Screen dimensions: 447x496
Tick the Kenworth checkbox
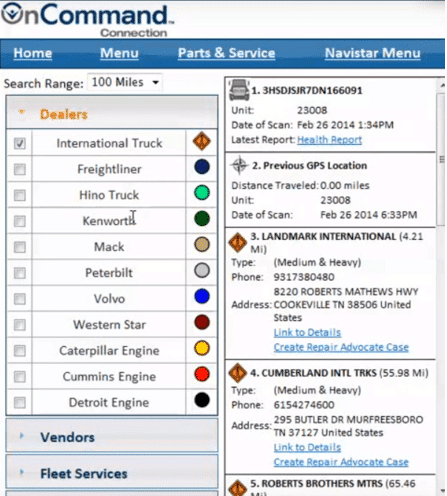[x=20, y=221]
